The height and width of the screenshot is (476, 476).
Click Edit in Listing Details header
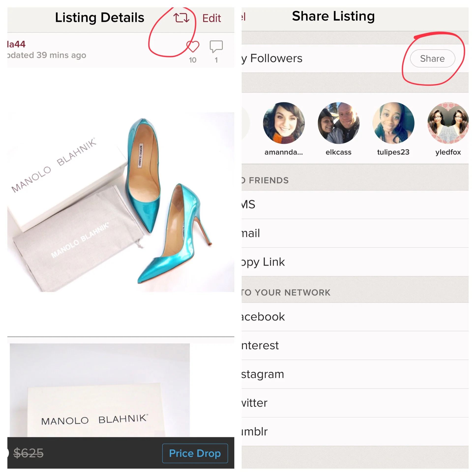[x=211, y=18]
